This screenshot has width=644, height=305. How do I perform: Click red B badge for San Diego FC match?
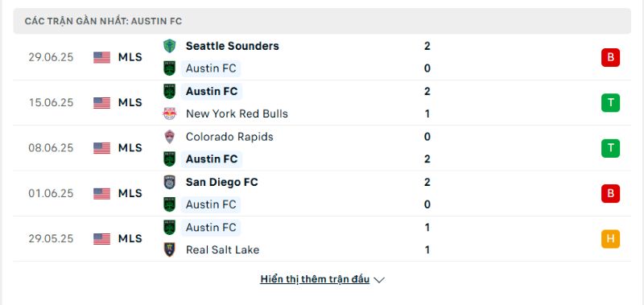pyautogui.click(x=610, y=193)
